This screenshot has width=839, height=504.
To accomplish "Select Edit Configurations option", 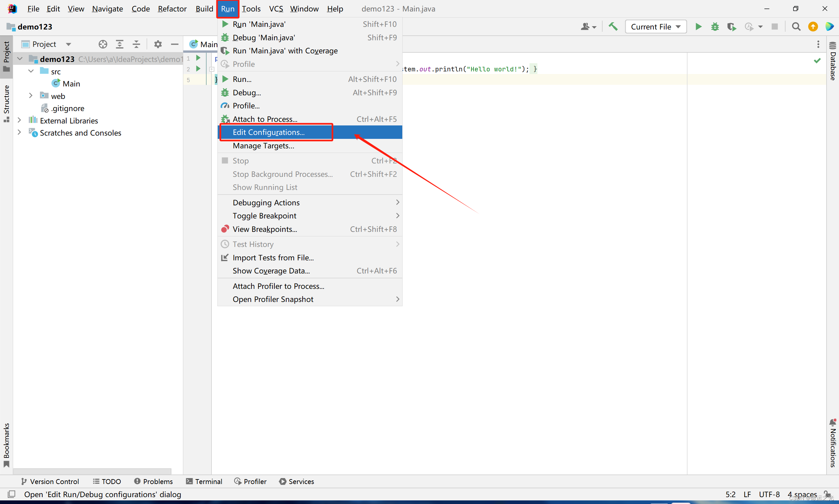I will [x=267, y=132].
